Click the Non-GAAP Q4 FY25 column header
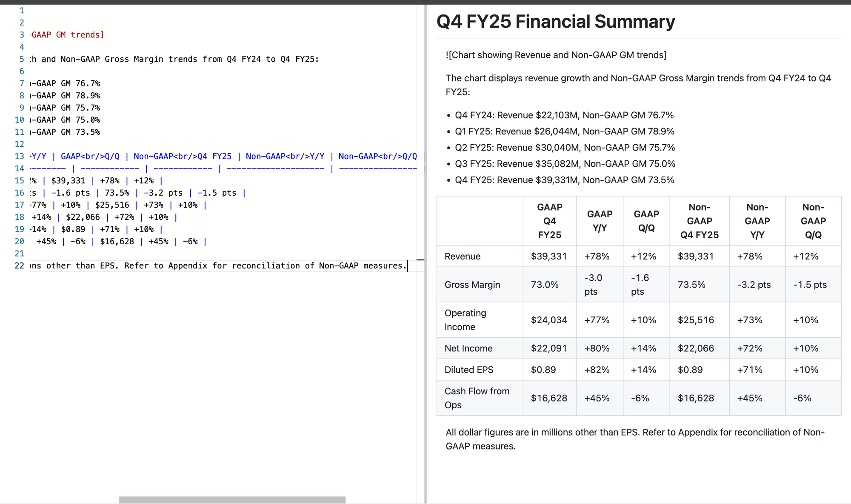This screenshot has width=851, height=504. (x=700, y=221)
